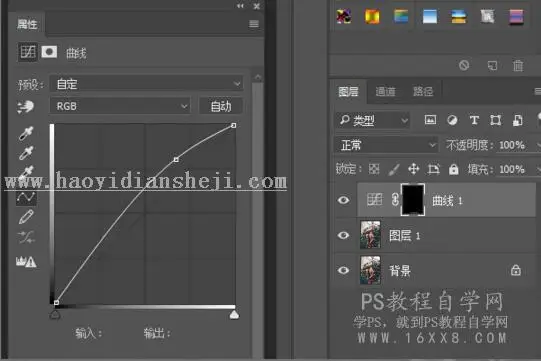Switch to the 路径 tab
This screenshot has height=361, width=541.
tap(423, 92)
